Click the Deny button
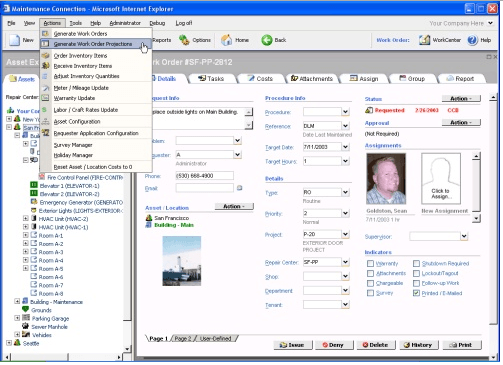This screenshot has width=503, height=365. [x=333, y=345]
